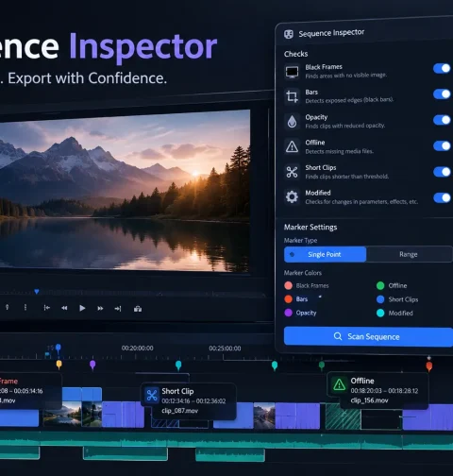The width and height of the screenshot is (453, 476).
Task: Select the Range marker type
Action: [x=409, y=254]
